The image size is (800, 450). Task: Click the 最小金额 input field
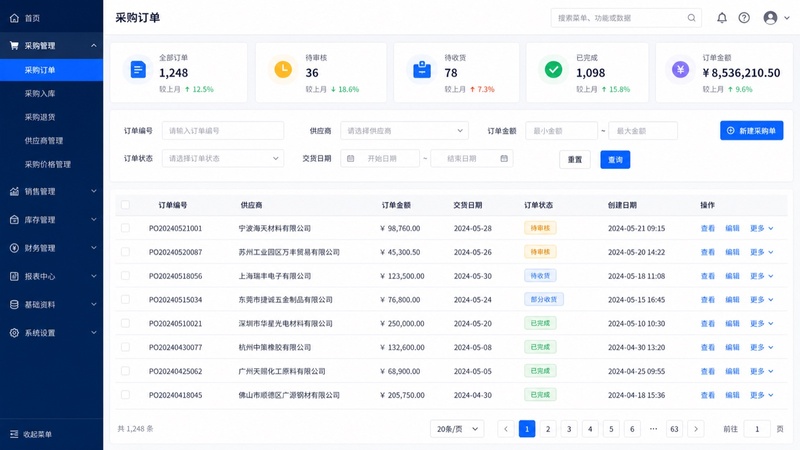pyautogui.click(x=561, y=131)
